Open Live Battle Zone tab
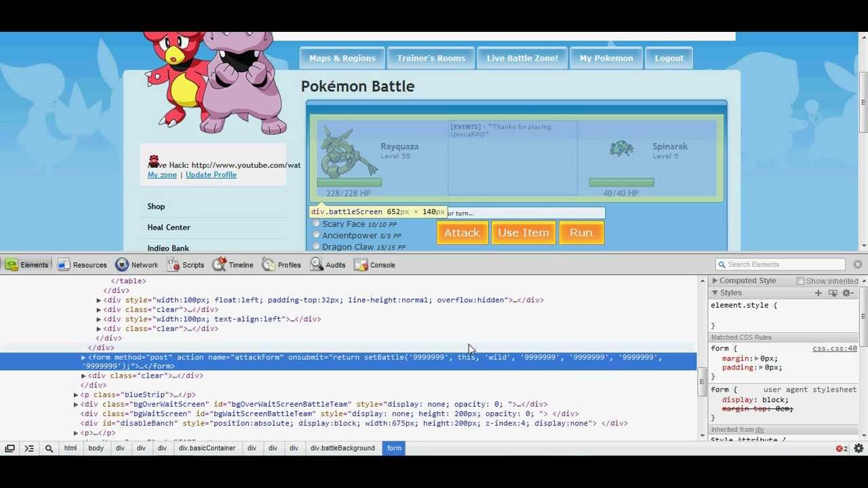This screenshot has width=868, height=488. pyautogui.click(x=522, y=58)
